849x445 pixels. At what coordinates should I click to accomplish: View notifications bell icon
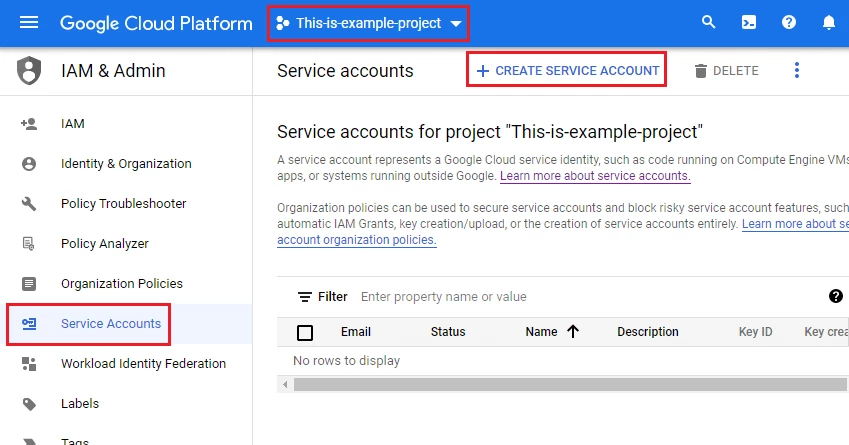[828, 22]
